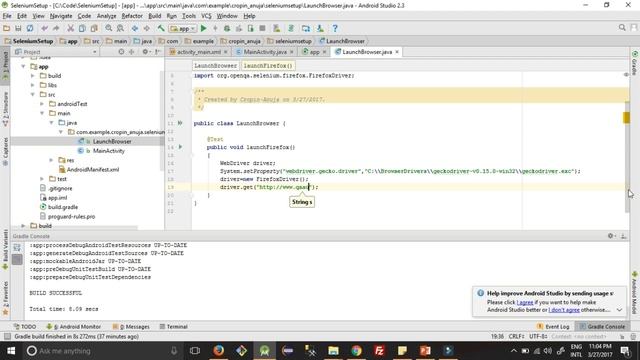Click the run-class gutter icon beside LaunchBrowser

[180, 123]
